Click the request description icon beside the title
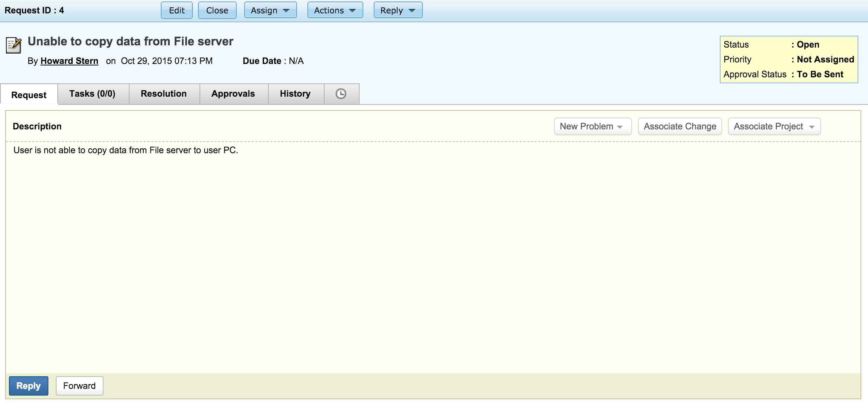The width and height of the screenshot is (868, 403). (x=13, y=45)
